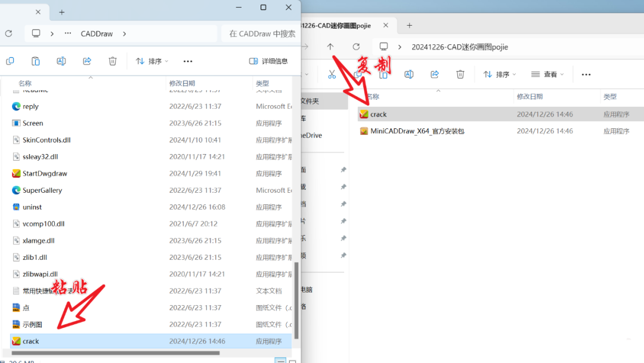The width and height of the screenshot is (644, 363).
Task: Open OneDrive in pojie window sidebar
Action: [311, 136]
